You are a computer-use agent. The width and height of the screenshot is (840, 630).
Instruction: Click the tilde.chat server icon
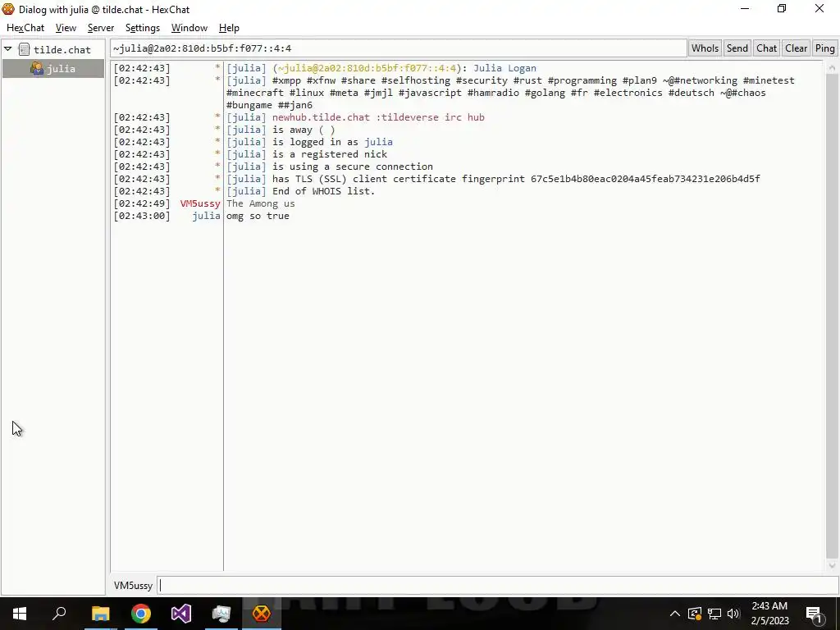click(x=24, y=50)
